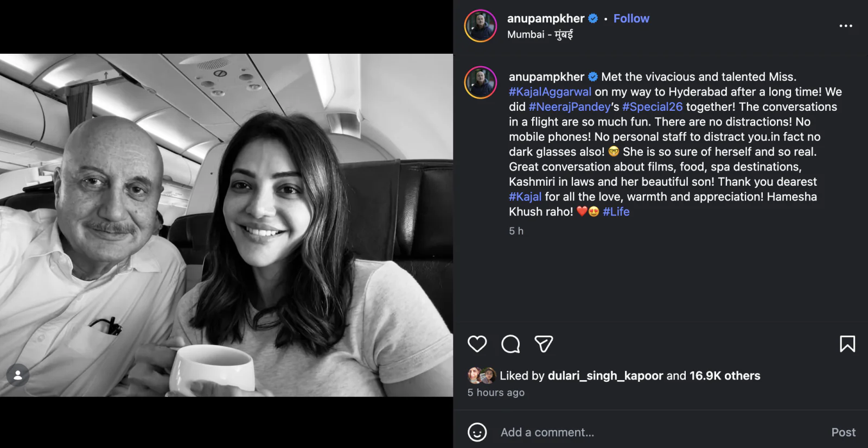Click into the Add a comment field
This screenshot has width=868, height=448.
[547, 432]
